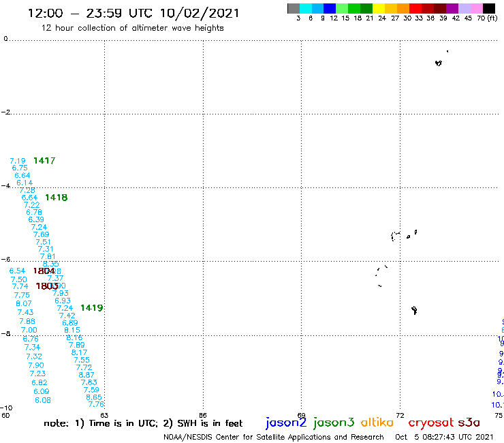The width and height of the screenshot is (504, 443).
Task: Click the pure blue swatch in the legend
Action: (330, 8)
